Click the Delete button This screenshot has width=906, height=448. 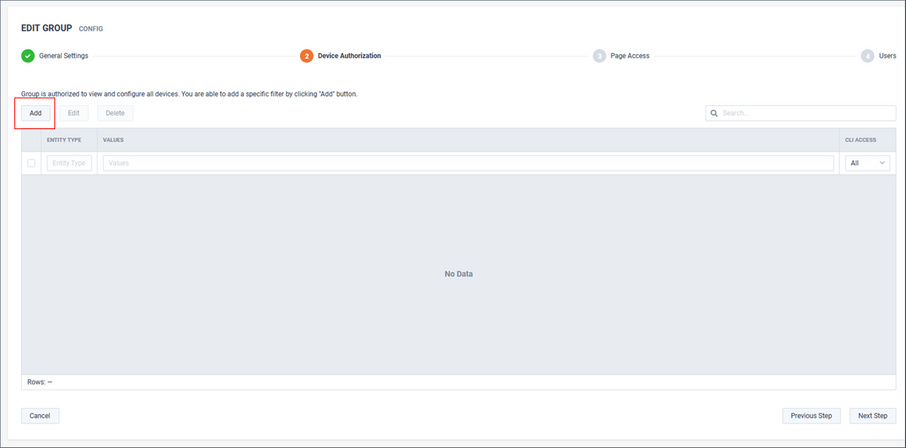(x=115, y=113)
